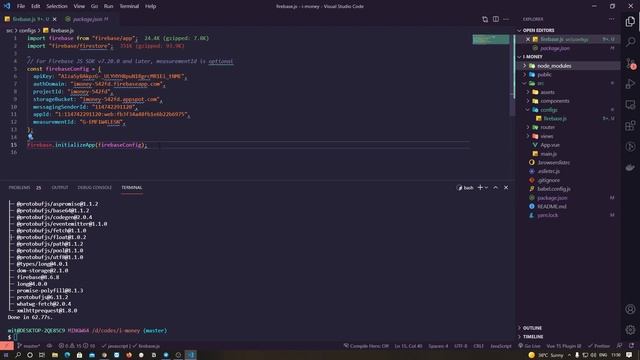Click the editor minimap preview

click(491, 39)
